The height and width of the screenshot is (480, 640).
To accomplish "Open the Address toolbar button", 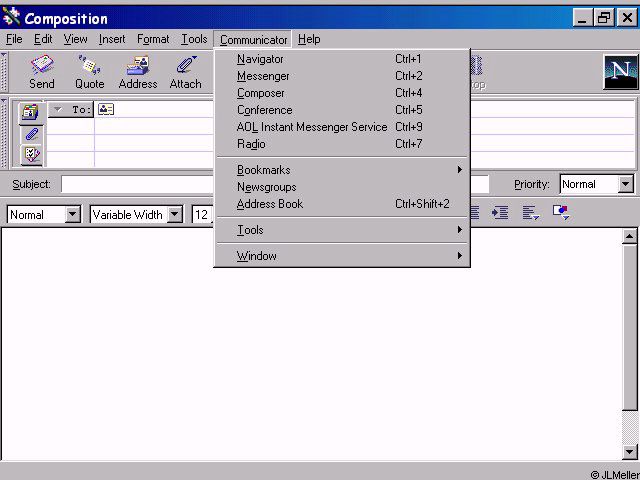I will (x=138, y=72).
